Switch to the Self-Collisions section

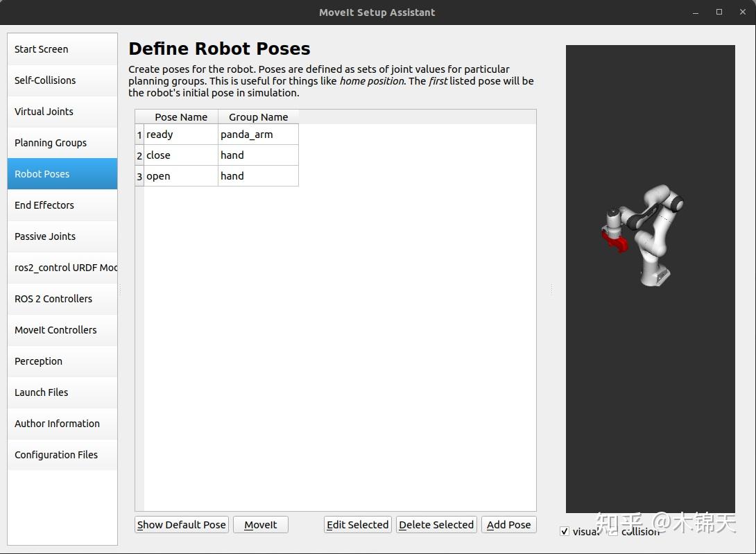(x=44, y=80)
